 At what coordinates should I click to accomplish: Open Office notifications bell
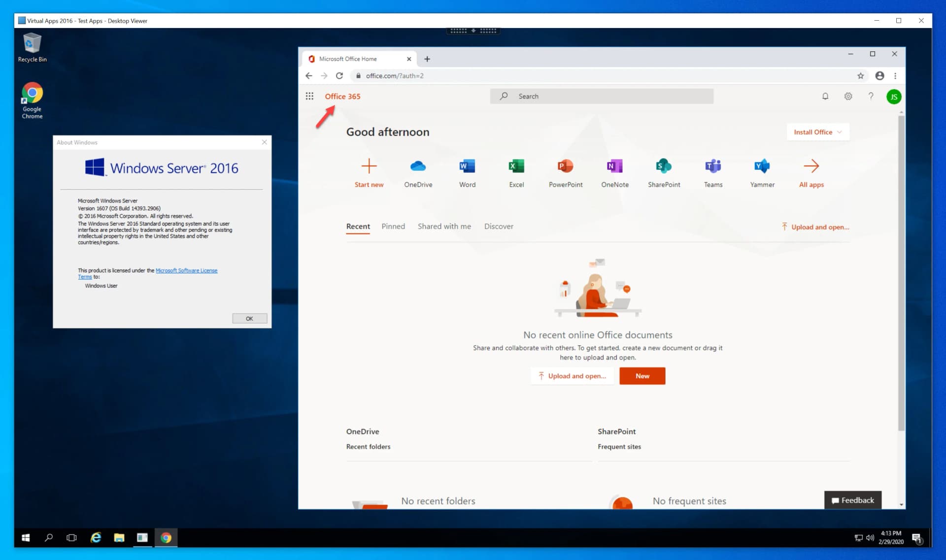(x=825, y=97)
